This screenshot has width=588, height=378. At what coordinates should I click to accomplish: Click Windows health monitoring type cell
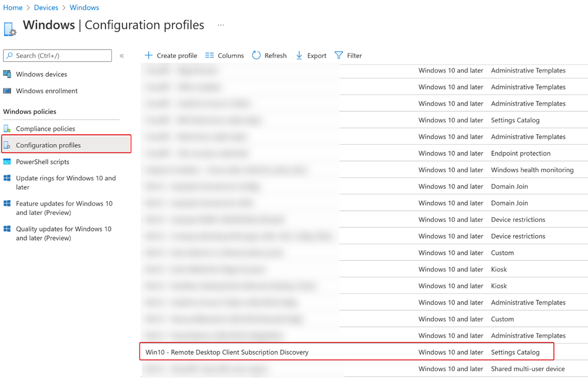pos(533,170)
